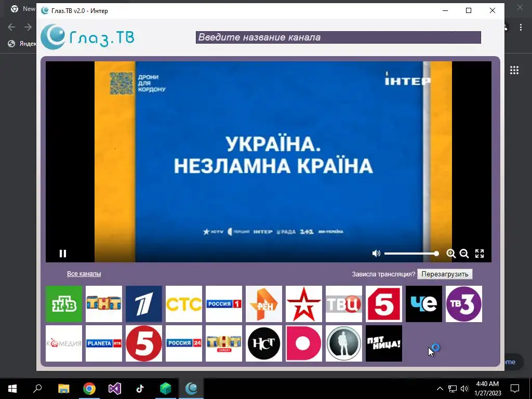Choose the Комедия channel
The width and height of the screenshot is (532, 399).
tap(64, 343)
